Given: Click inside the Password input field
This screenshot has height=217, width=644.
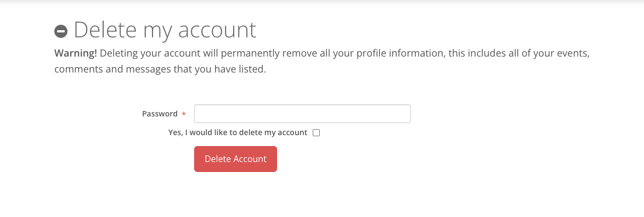Looking at the screenshot, I should (x=302, y=114).
